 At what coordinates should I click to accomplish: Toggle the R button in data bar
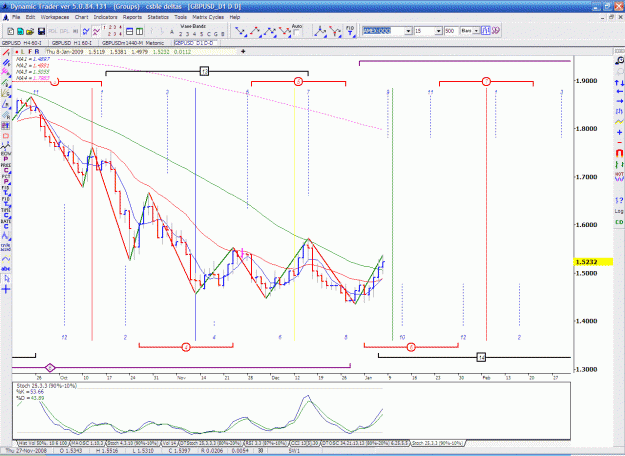[x=37, y=51]
